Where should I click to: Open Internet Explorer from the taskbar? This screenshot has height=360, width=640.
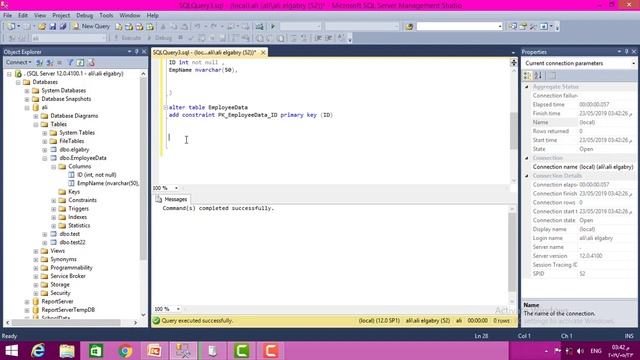38,351
